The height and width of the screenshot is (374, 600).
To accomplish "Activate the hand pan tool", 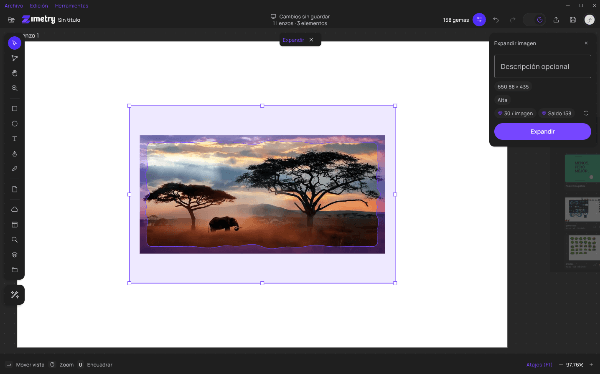I will pos(15,73).
